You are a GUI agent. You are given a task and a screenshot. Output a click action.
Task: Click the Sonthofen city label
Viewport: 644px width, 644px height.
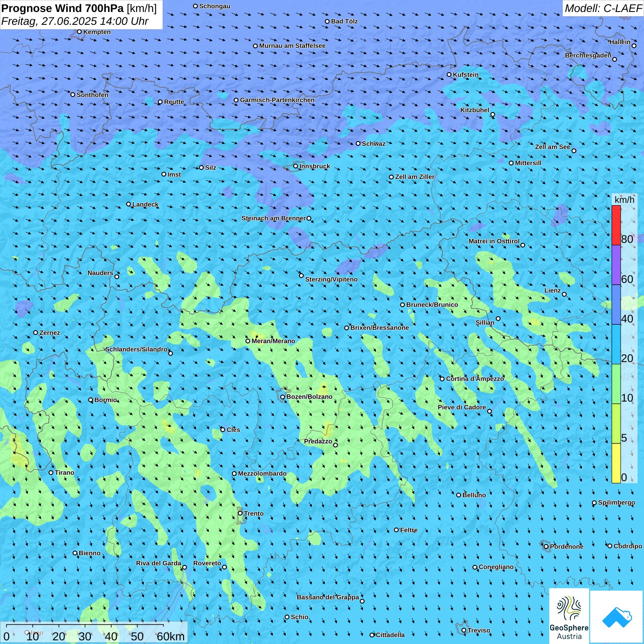[92, 95]
